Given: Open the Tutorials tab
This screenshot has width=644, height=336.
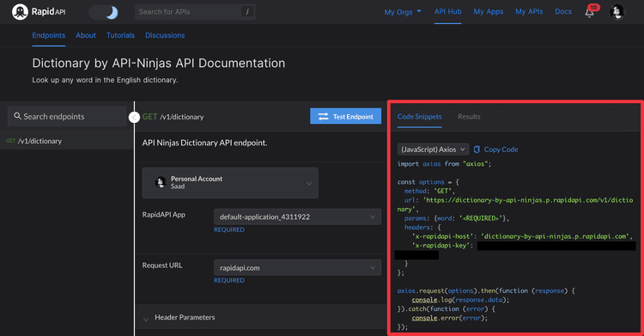Looking at the screenshot, I should 120,35.
